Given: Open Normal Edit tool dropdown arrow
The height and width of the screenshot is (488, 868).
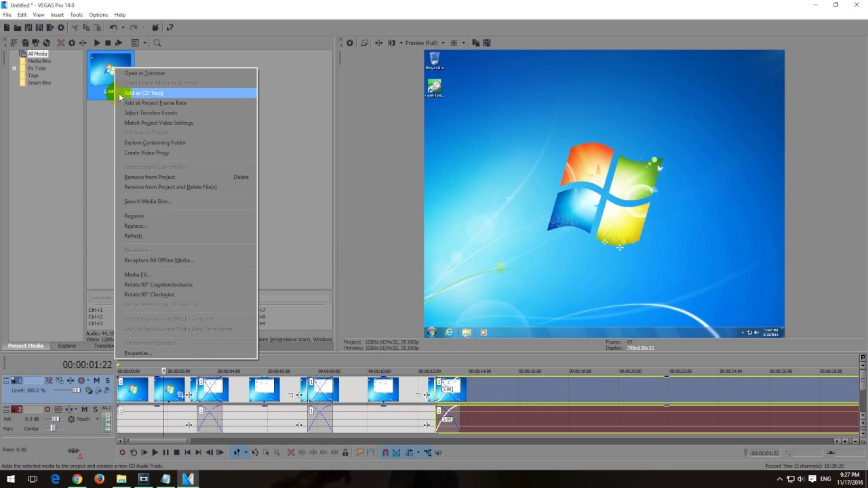Looking at the screenshot, I should tap(246, 452).
